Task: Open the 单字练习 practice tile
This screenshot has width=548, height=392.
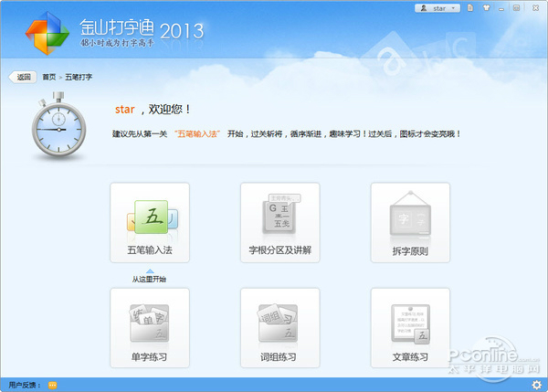Action: pos(150,328)
